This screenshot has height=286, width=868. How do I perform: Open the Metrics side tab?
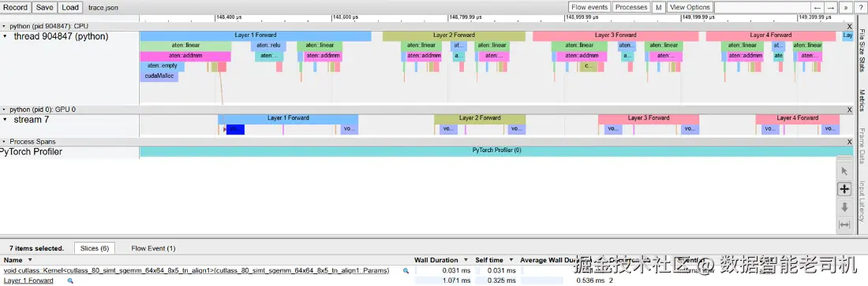click(862, 101)
